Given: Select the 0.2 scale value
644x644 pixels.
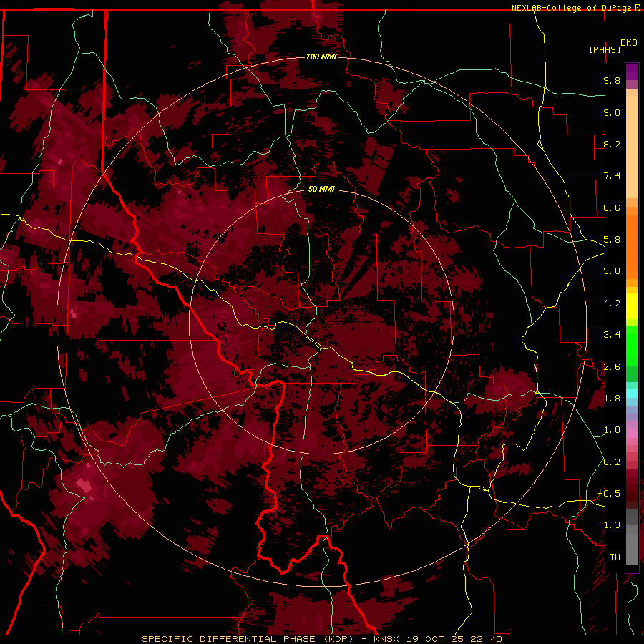Looking at the screenshot, I should point(612,462).
